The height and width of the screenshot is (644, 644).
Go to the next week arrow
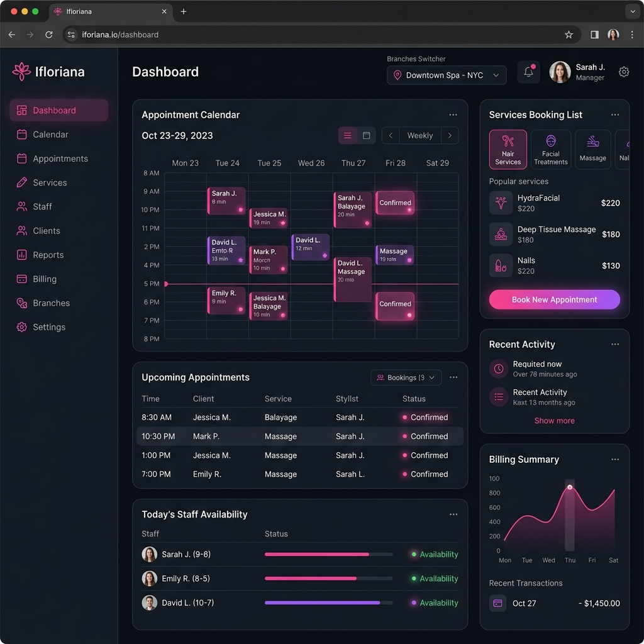coord(450,136)
